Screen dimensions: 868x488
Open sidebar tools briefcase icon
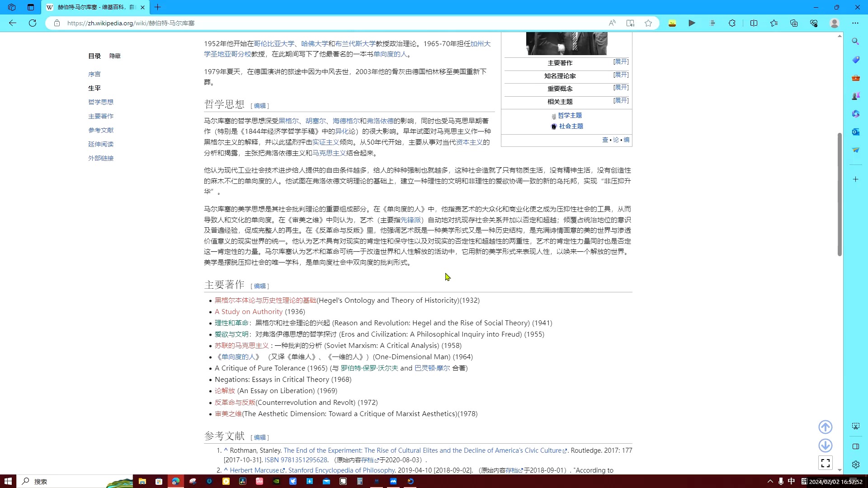tap(855, 78)
